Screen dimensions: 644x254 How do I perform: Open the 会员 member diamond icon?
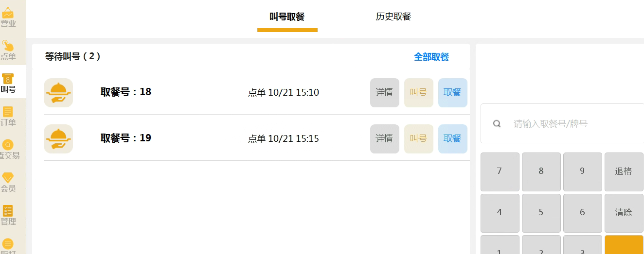(8, 178)
